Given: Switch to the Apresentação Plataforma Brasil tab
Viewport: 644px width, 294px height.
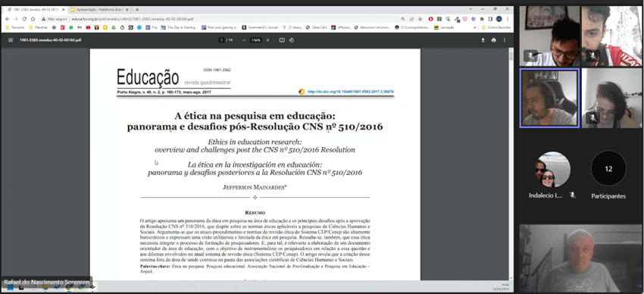Looking at the screenshot, I should 98,9.
